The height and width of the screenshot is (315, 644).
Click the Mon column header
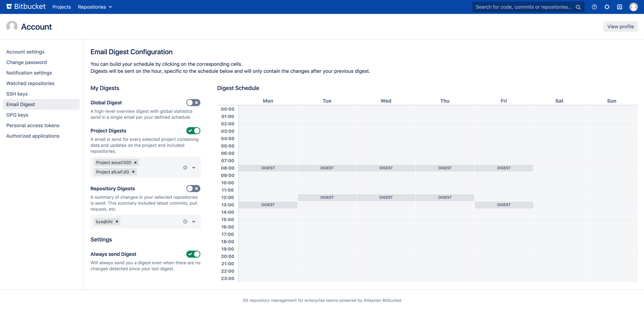[x=268, y=101]
